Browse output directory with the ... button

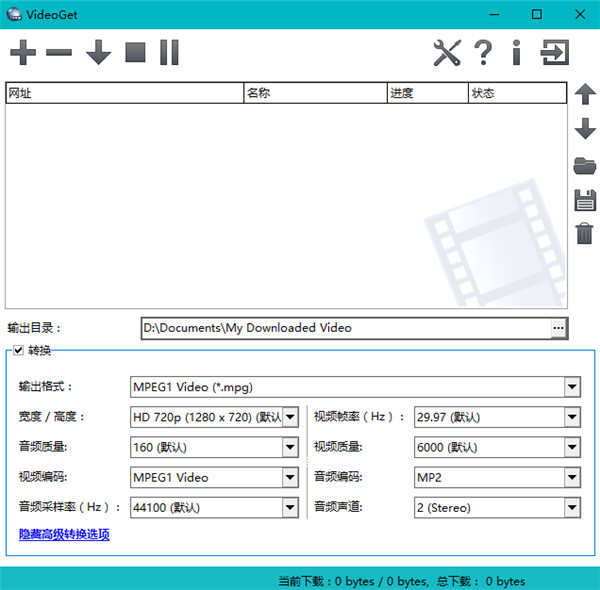pyautogui.click(x=558, y=328)
